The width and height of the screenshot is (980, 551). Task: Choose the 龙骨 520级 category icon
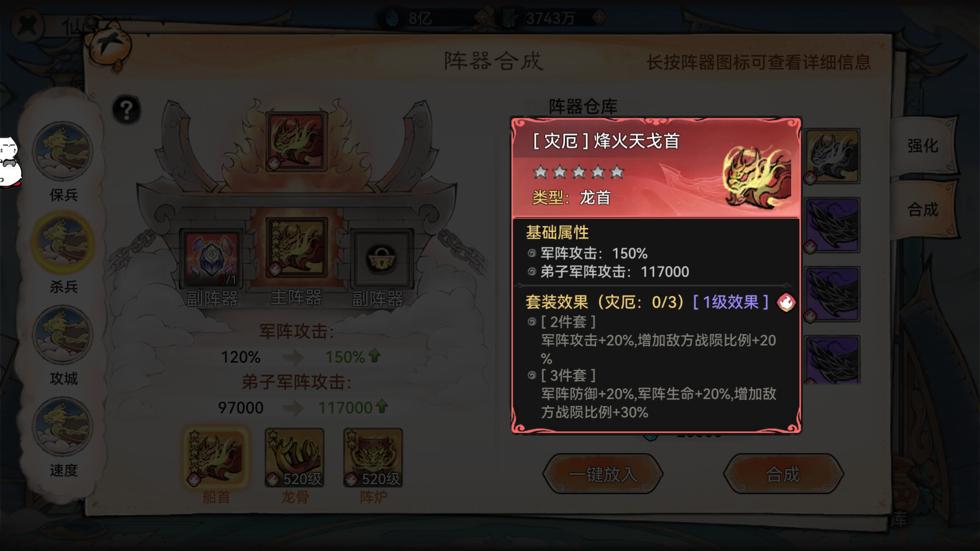pos(295,458)
